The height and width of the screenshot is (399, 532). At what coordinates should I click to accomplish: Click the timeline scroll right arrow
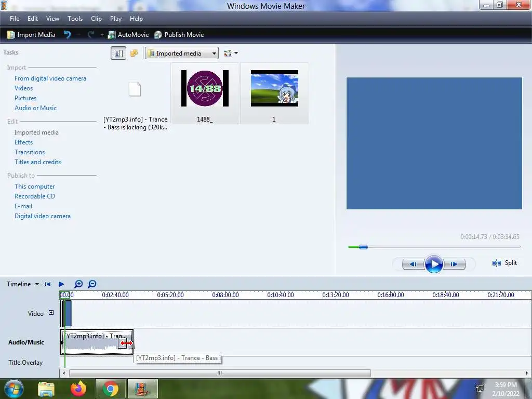527,373
